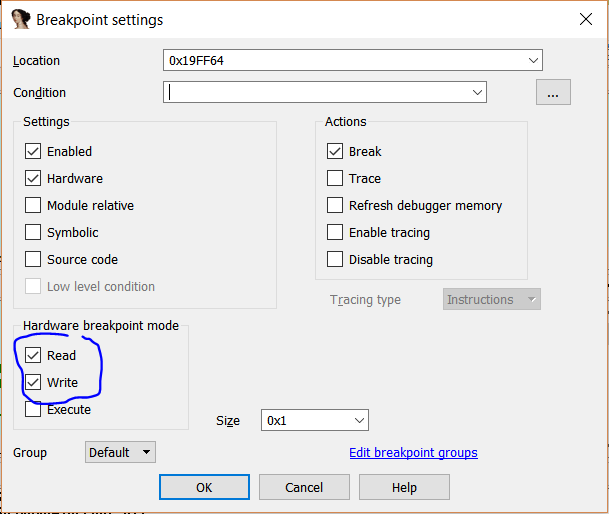Close the Breakpoint settings dialog
609x514 pixels.
click(585, 19)
